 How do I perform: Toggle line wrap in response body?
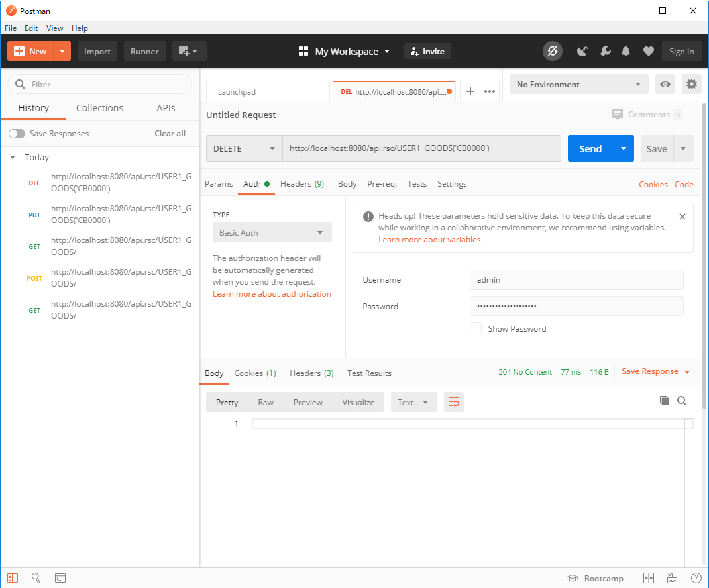[453, 402]
